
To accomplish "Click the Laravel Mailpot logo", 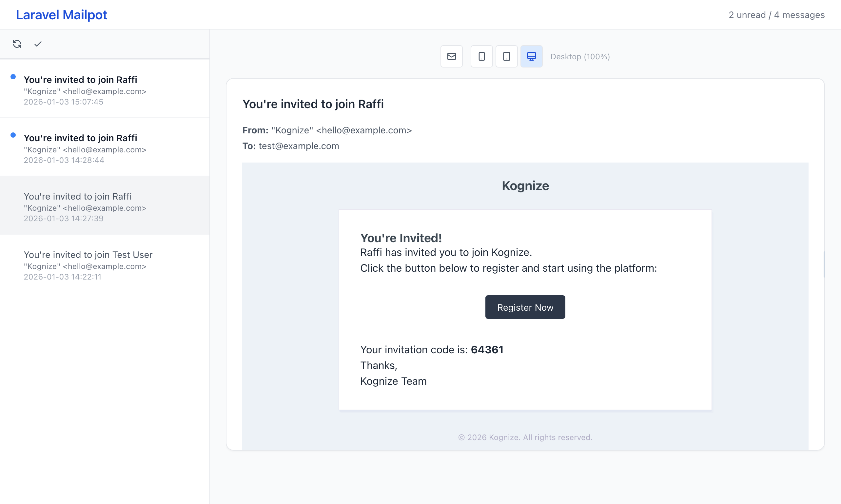I will [61, 15].
